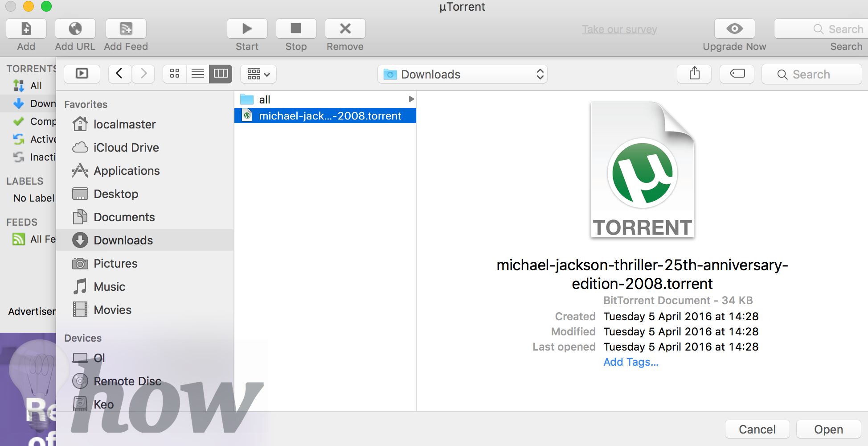Select the Completed torrents category
This screenshot has height=446, width=868.
[x=28, y=121]
